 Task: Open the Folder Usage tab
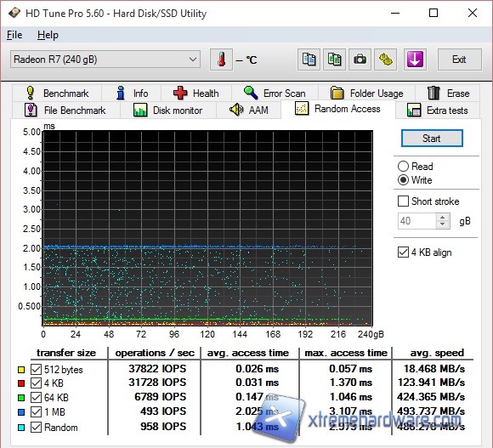point(366,94)
